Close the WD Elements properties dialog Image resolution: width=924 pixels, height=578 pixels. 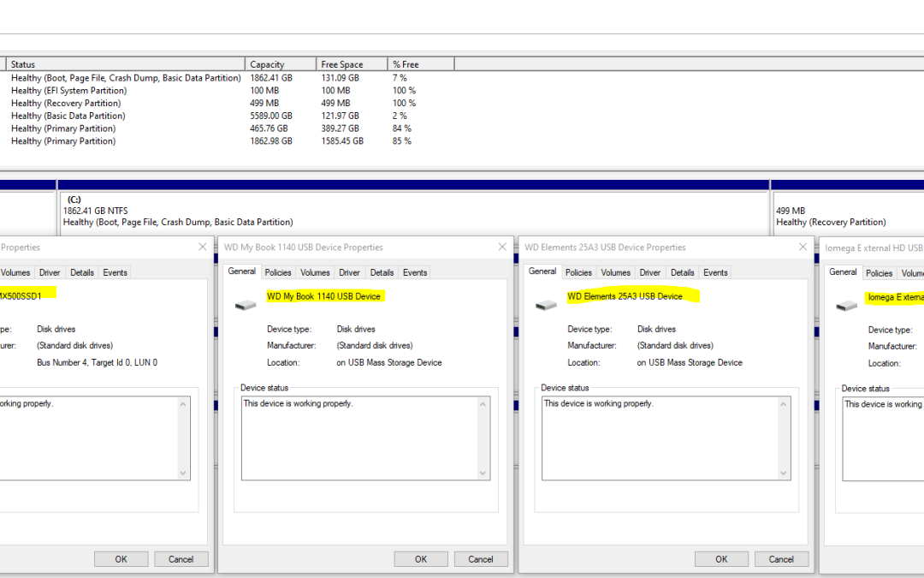click(803, 247)
